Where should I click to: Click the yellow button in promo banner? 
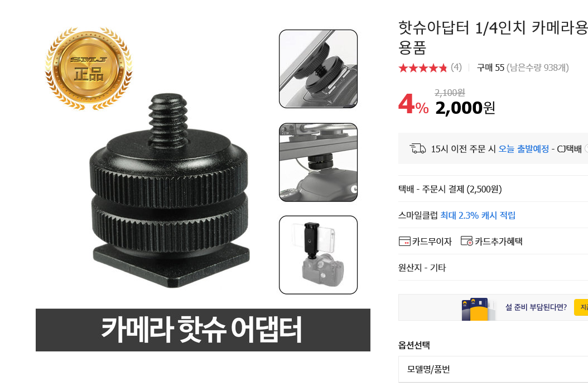581,307
